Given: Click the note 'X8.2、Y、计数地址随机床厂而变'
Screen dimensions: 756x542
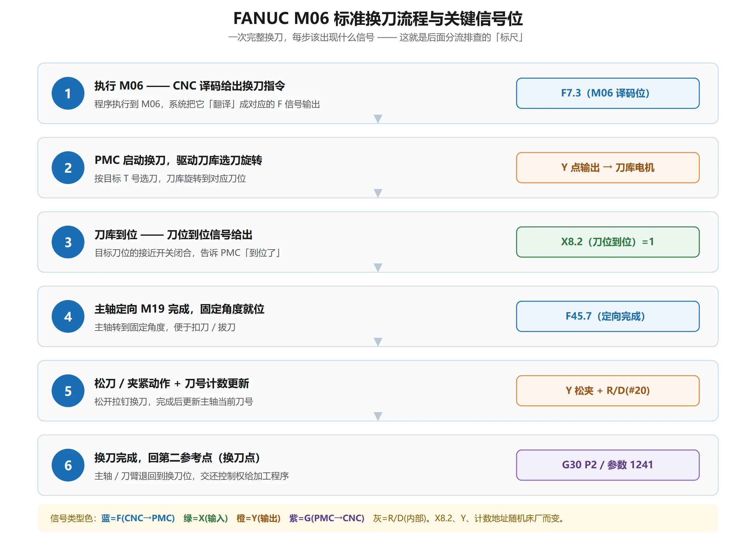Looking at the screenshot, I should 497,518.
